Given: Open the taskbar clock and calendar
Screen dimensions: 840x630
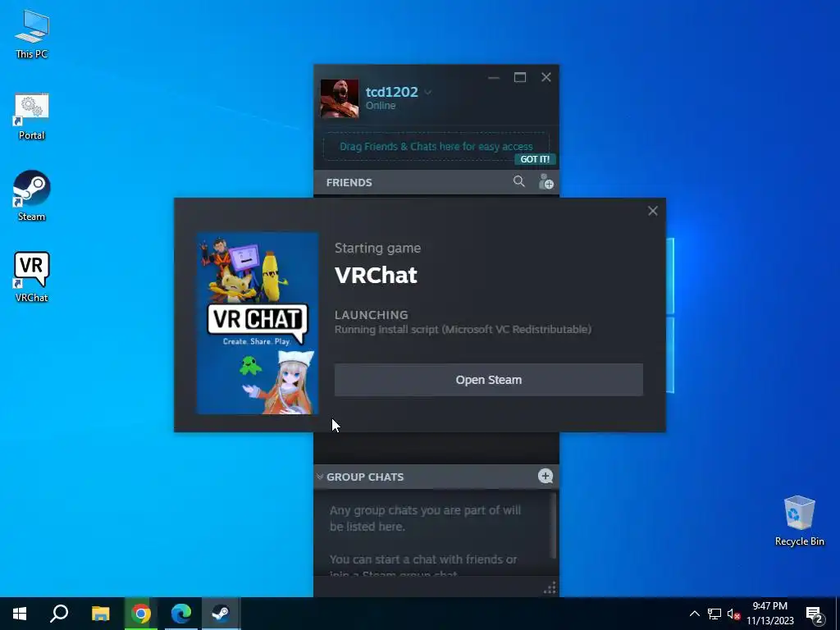Looking at the screenshot, I should pos(770,614).
